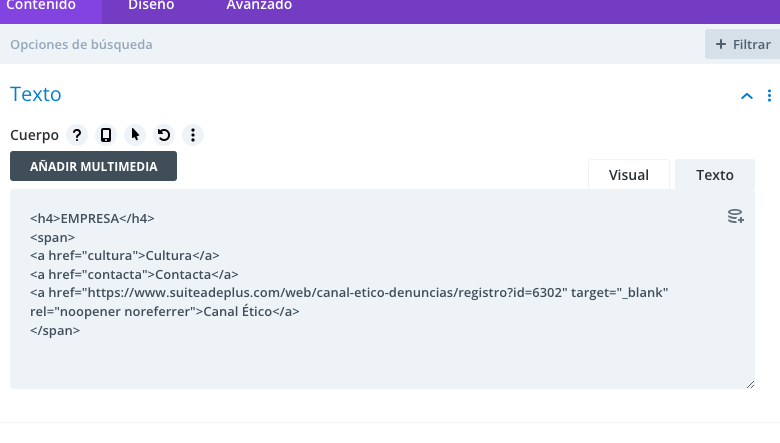Open the help tooltip for Cuerpo
This screenshot has width=780, height=443.
tap(77, 135)
